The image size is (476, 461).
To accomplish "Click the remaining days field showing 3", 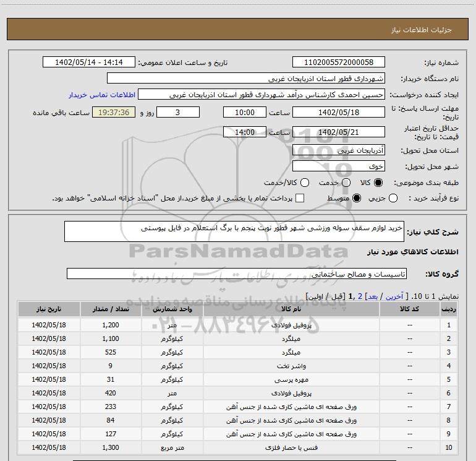I will [x=178, y=112].
